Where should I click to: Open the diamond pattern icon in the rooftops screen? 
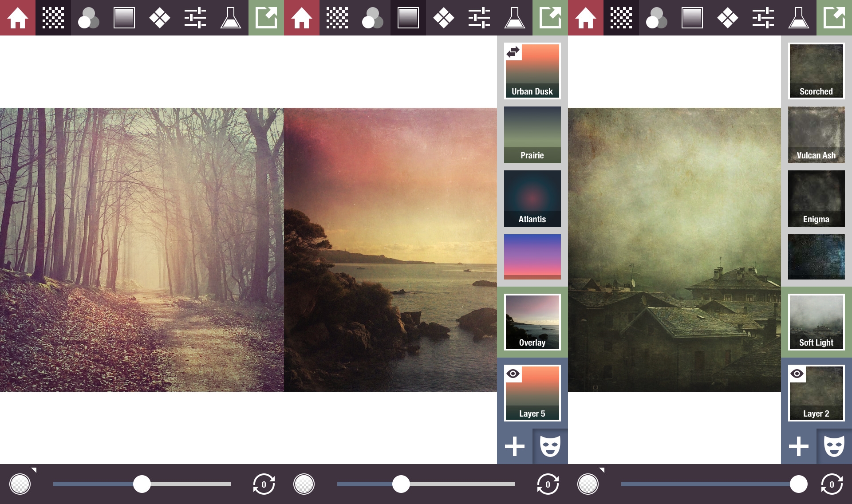tap(728, 18)
